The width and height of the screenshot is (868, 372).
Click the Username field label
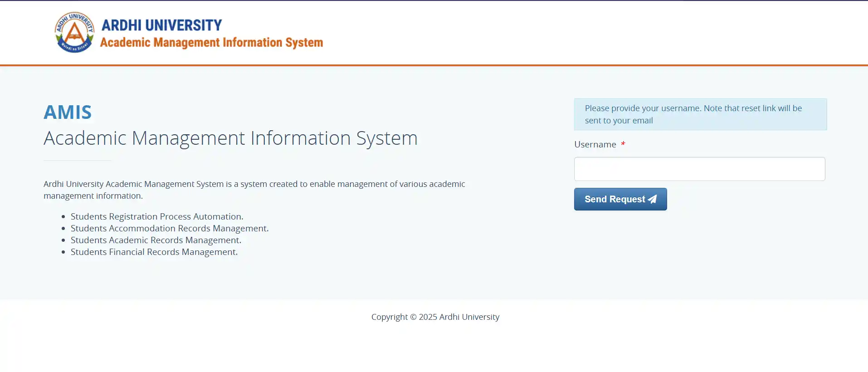click(595, 144)
